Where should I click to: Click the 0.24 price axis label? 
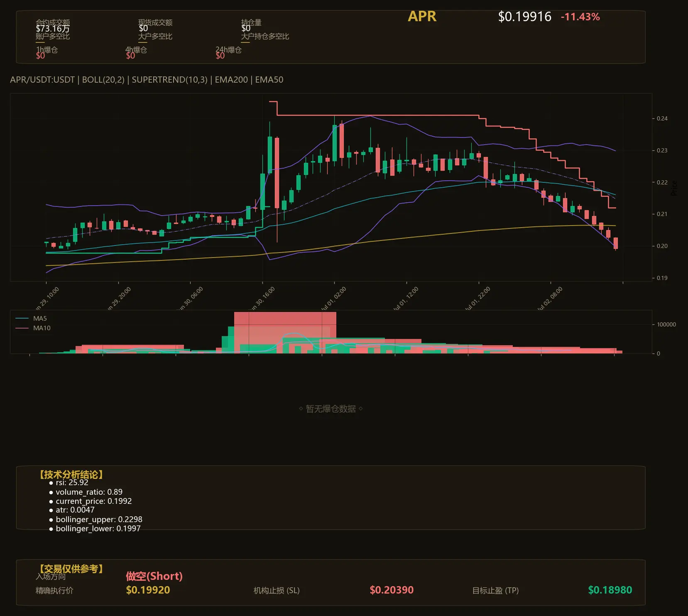tap(662, 118)
